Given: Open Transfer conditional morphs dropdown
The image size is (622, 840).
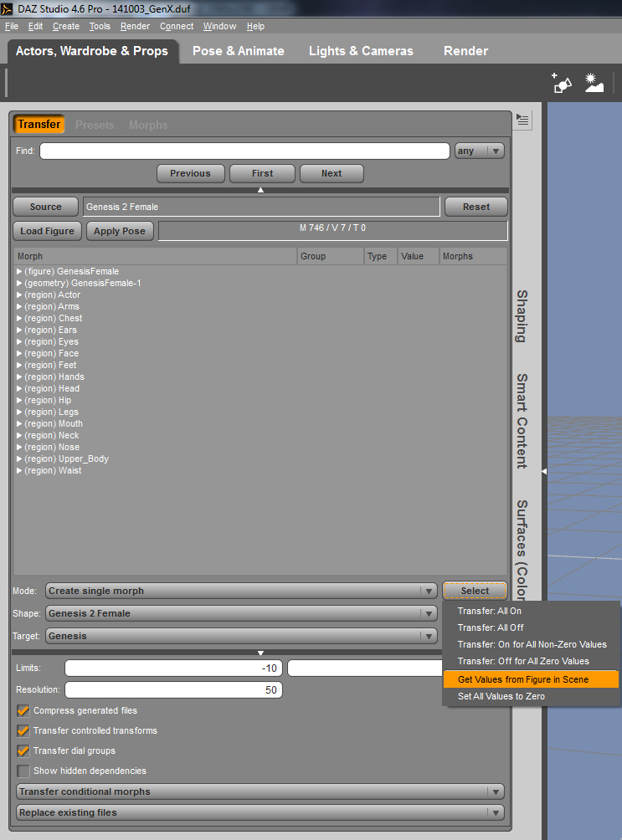Looking at the screenshot, I should (260, 791).
